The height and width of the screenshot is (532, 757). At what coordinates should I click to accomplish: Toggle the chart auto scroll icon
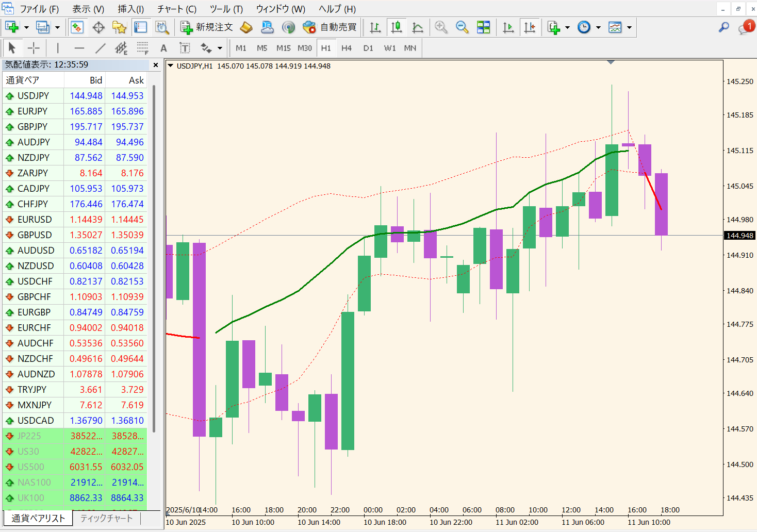pyautogui.click(x=508, y=27)
